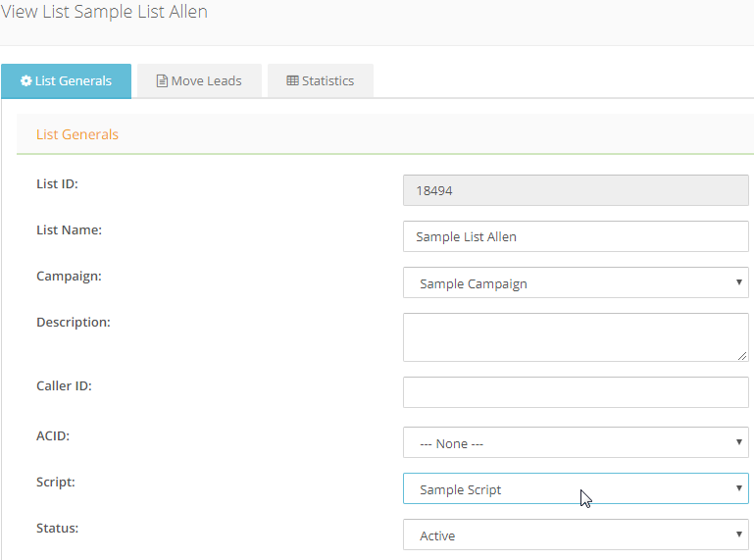Click the Status dropdown arrow
The image size is (754, 560).
(x=738, y=535)
